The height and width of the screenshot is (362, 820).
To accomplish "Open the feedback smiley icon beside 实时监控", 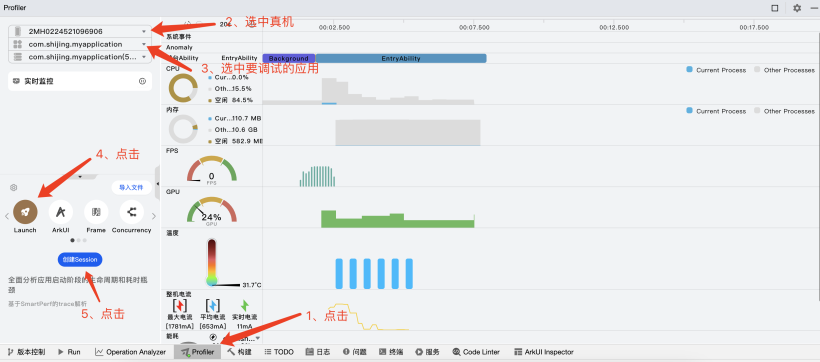I will coord(142,81).
